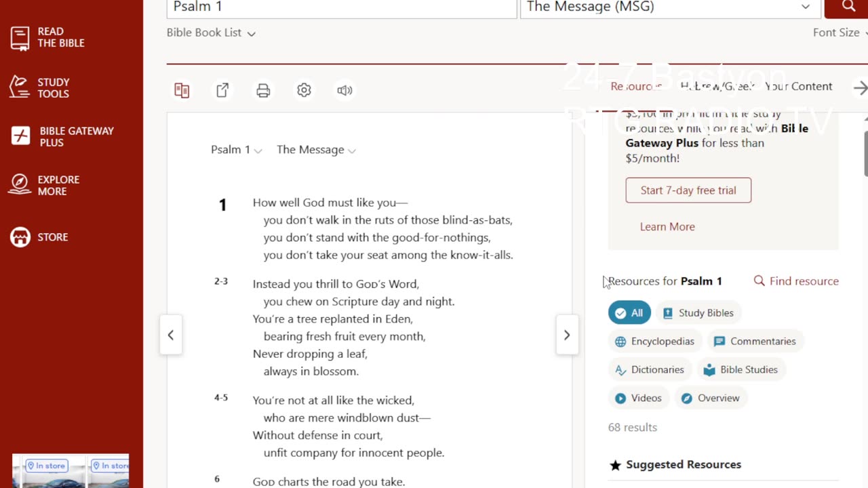This screenshot has width=868, height=488.
Task: Open the Read the Bible sidebar icon
Action: click(x=20, y=38)
